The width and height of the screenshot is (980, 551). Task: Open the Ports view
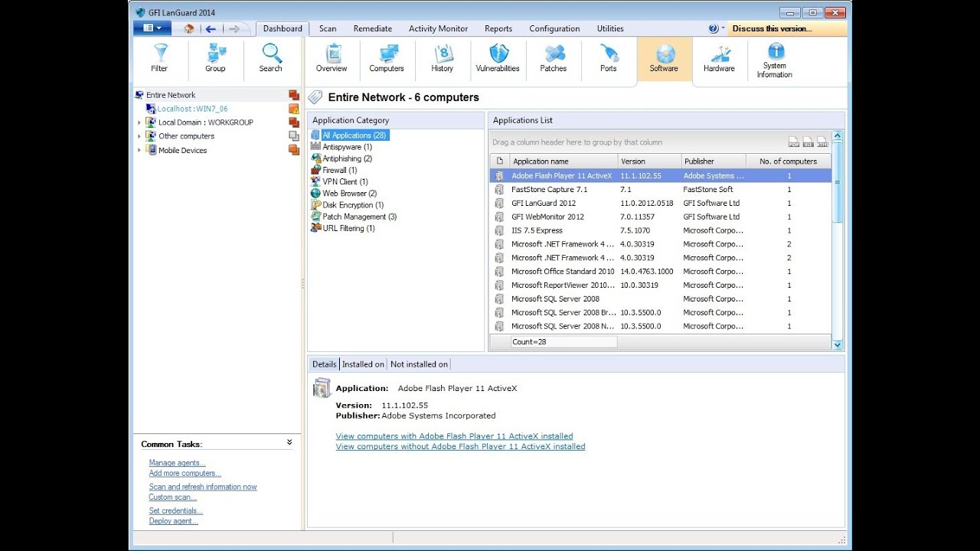[609, 59]
